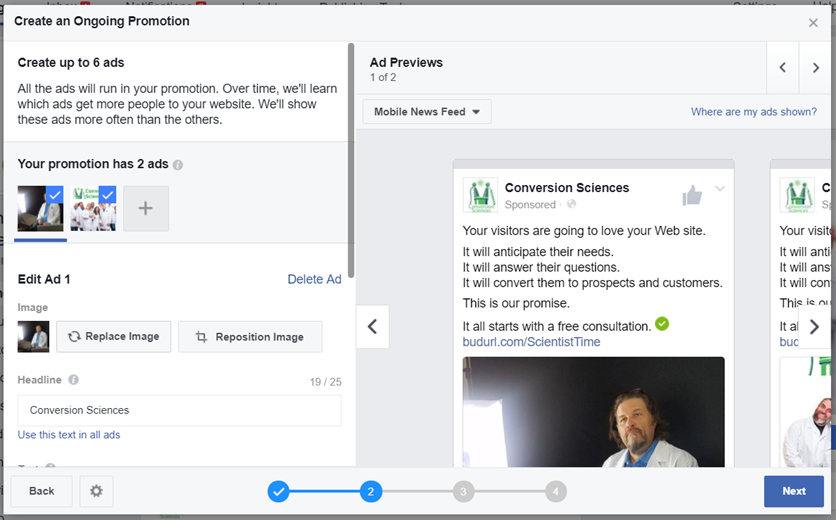Add a new ad with the plus tile
836x520 pixels.
(146, 209)
